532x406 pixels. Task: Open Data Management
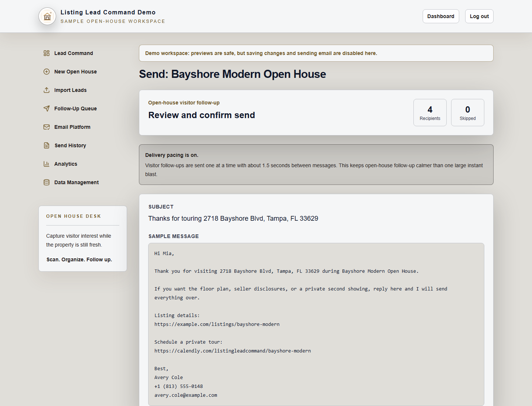(76, 182)
